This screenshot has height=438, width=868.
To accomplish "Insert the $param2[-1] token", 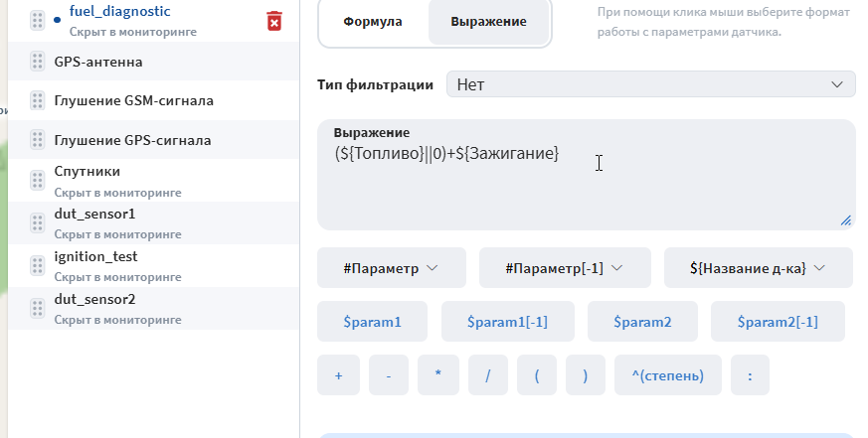I will (778, 322).
